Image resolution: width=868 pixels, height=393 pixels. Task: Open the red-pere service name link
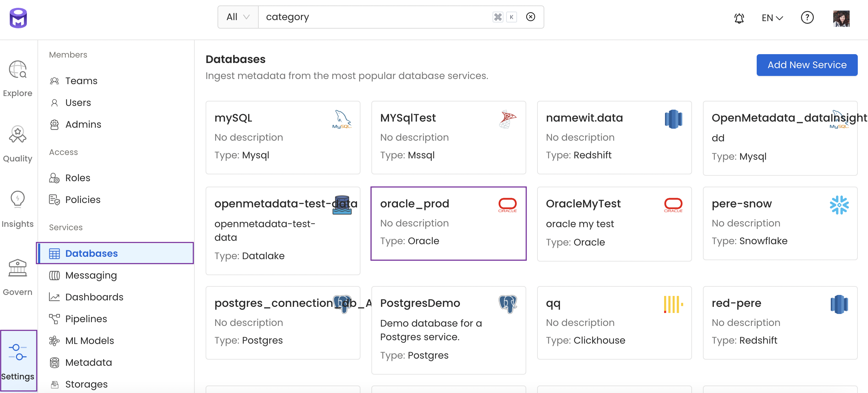pos(736,303)
